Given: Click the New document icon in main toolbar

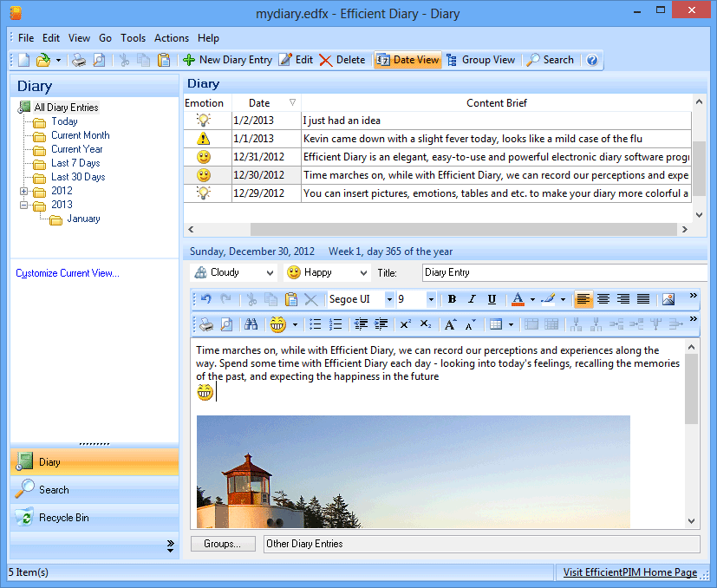Looking at the screenshot, I should click(x=23, y=60).
